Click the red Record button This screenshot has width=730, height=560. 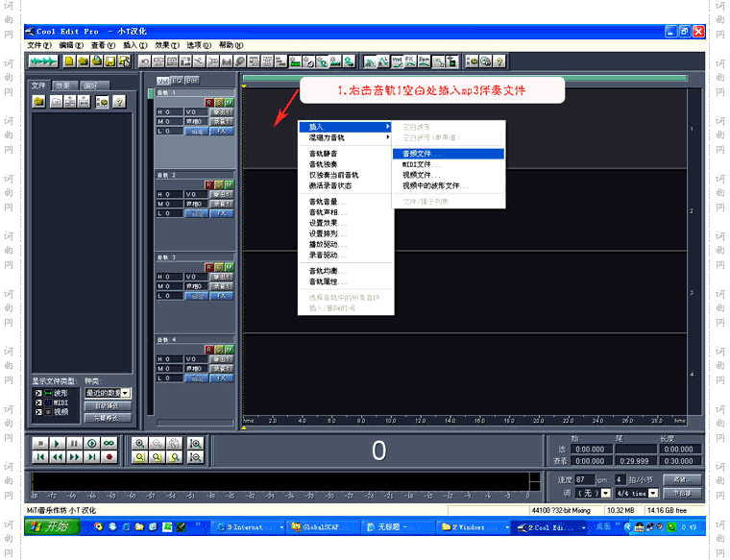coord(109,457)
